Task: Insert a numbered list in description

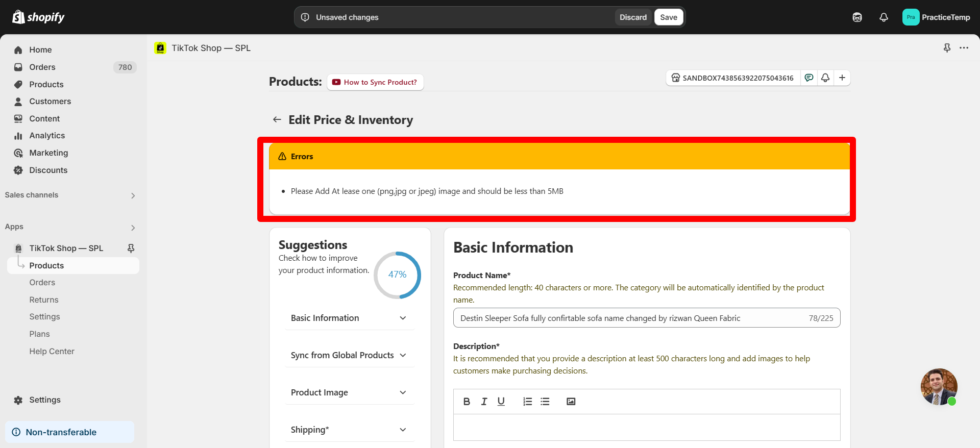Action: pyautogui.click(x=527, y=402)
